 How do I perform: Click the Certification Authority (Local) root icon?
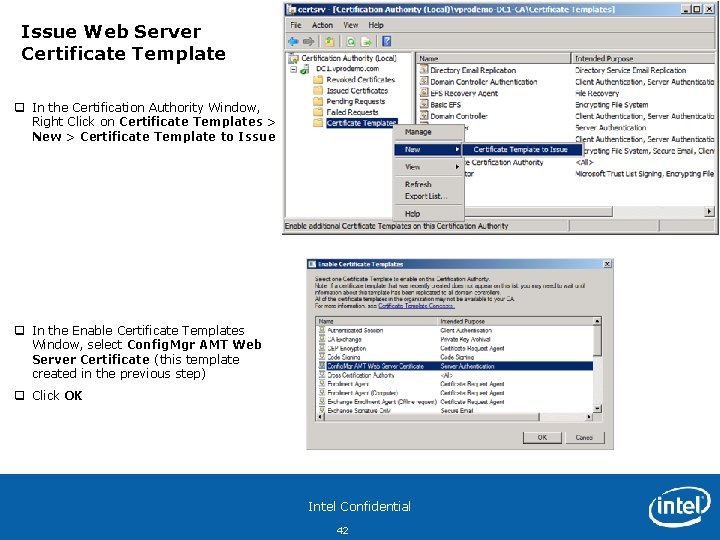293,58
